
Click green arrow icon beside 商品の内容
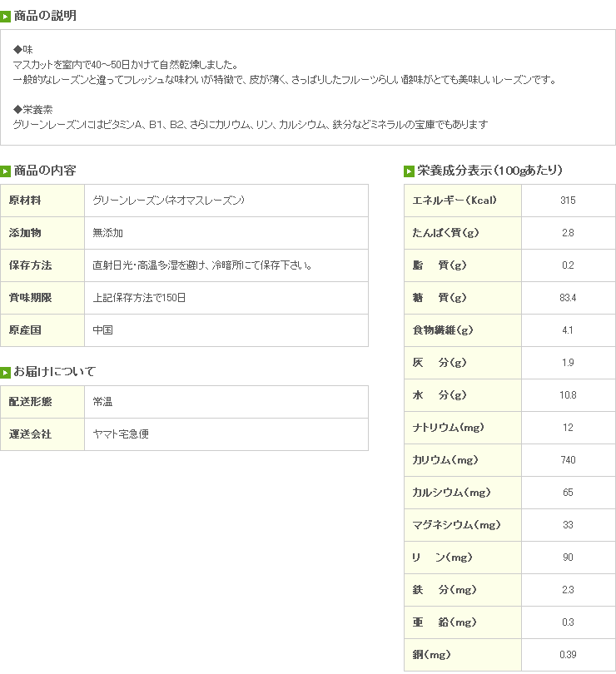tap(5, 172)
